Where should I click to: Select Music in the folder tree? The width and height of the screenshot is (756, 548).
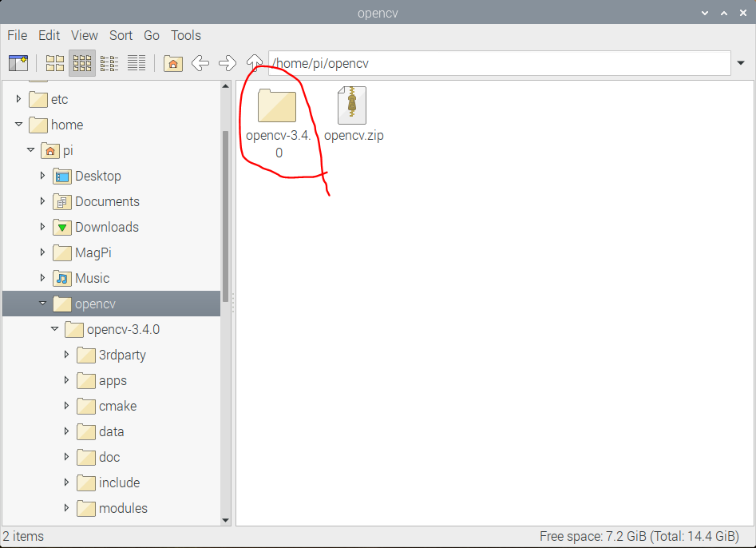click(x=92, y=278)
